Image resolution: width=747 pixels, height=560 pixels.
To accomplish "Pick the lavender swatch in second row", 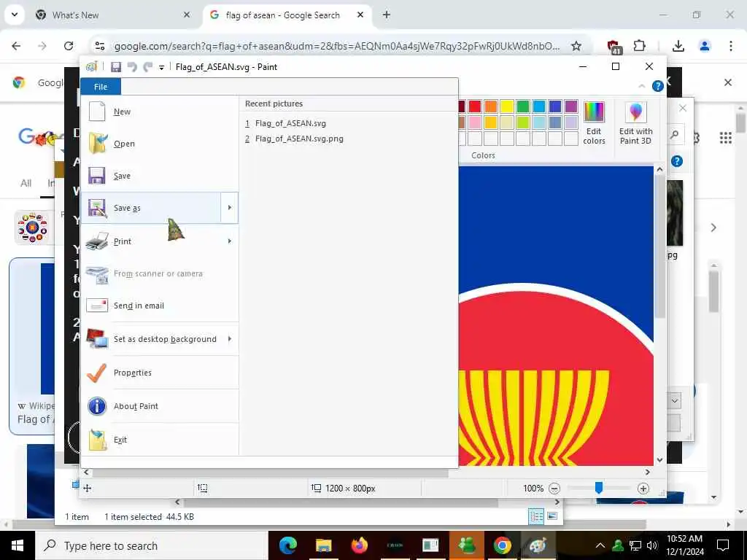I will coord(571,122).
